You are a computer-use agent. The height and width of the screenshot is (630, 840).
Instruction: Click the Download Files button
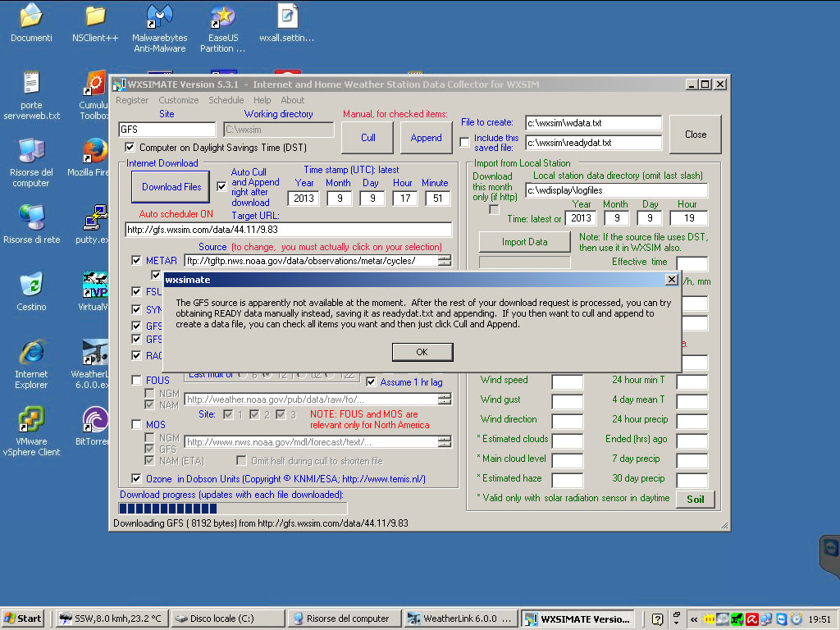[171, 187]
